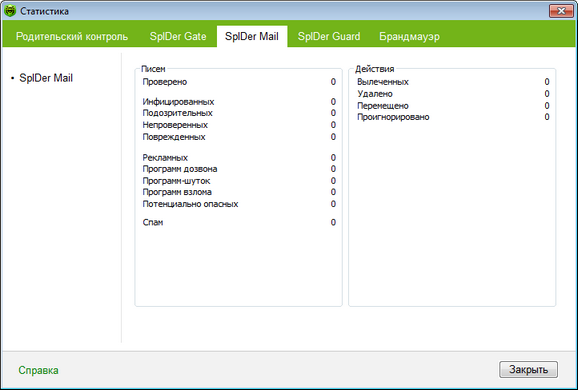Select the Подозрительных row label

tap(177, 113)
